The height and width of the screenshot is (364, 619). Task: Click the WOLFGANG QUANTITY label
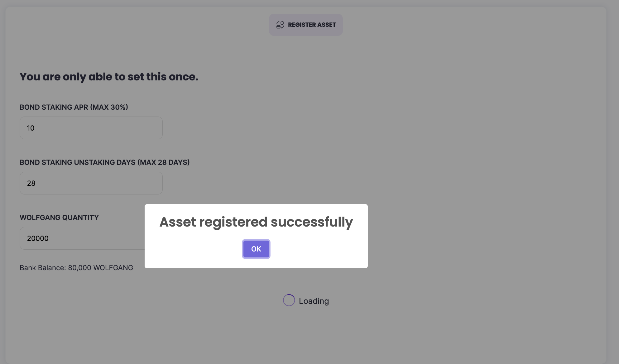coord(59,218)
